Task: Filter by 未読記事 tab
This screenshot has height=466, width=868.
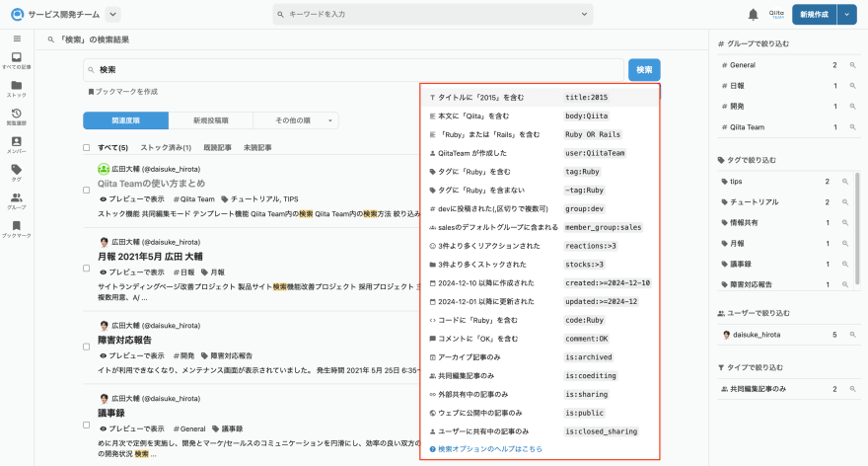Action: 257,148
